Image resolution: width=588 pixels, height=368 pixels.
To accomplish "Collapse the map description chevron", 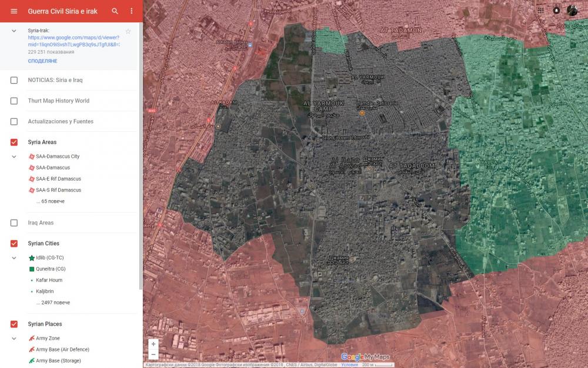I will pos(14,31).
